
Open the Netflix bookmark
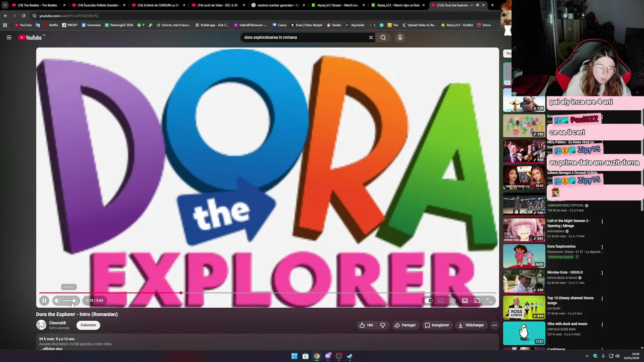pyautogui.click(x=51, y=25)
